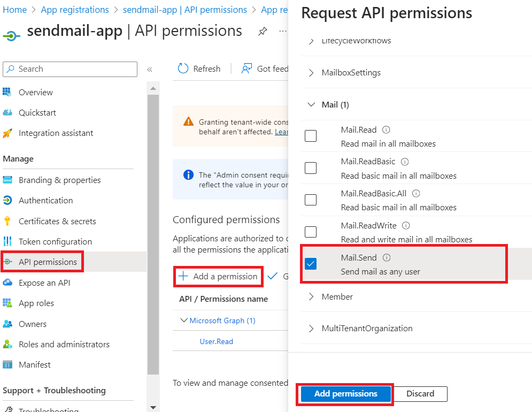Click the info icon next to Mail.Read
532x412 pixels.
pos(387,130)
